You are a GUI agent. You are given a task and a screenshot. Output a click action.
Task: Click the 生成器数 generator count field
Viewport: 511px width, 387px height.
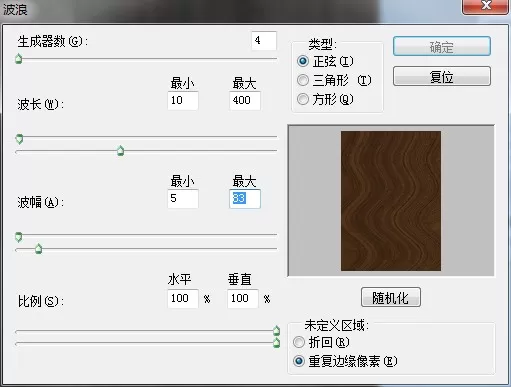[264, 41]
